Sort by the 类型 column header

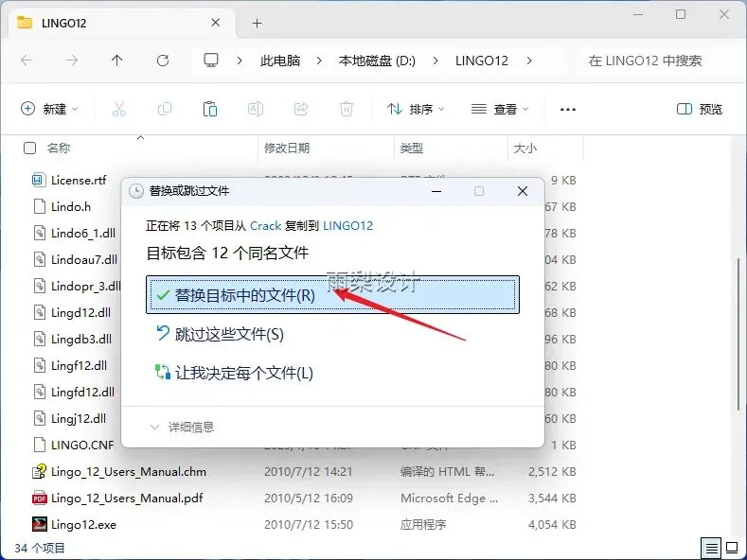point(412,149)
